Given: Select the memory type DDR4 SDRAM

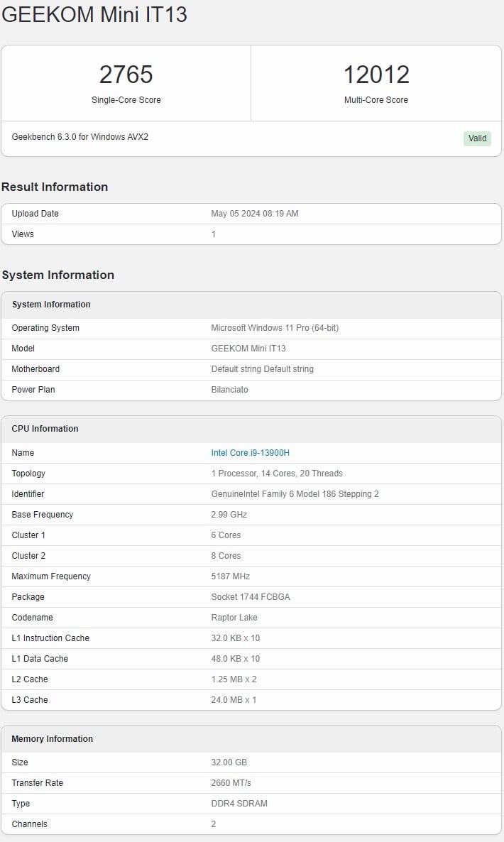Looking at the screenshot, I should [x=239, y=804].
